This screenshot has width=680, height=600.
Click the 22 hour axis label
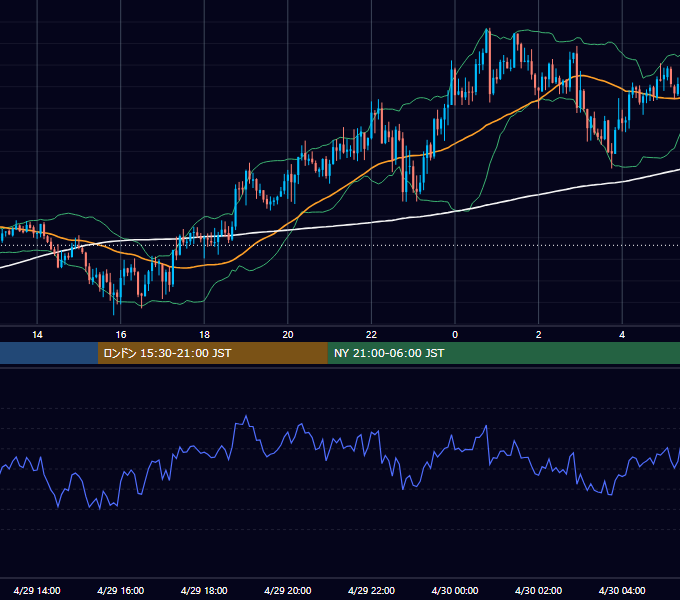(371, 335)
